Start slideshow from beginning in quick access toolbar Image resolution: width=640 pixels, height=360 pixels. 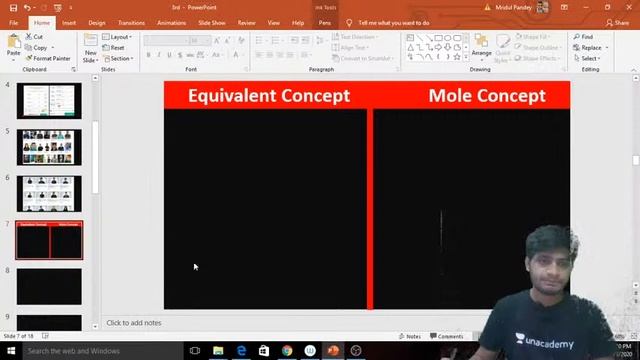click(x=58, y=8)
